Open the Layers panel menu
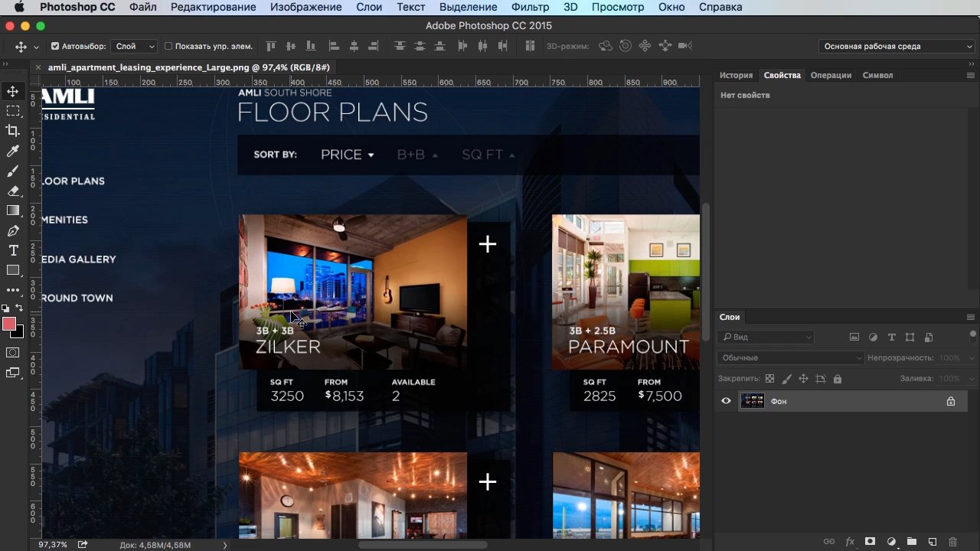The image size is (980, 551). point(971,317)
